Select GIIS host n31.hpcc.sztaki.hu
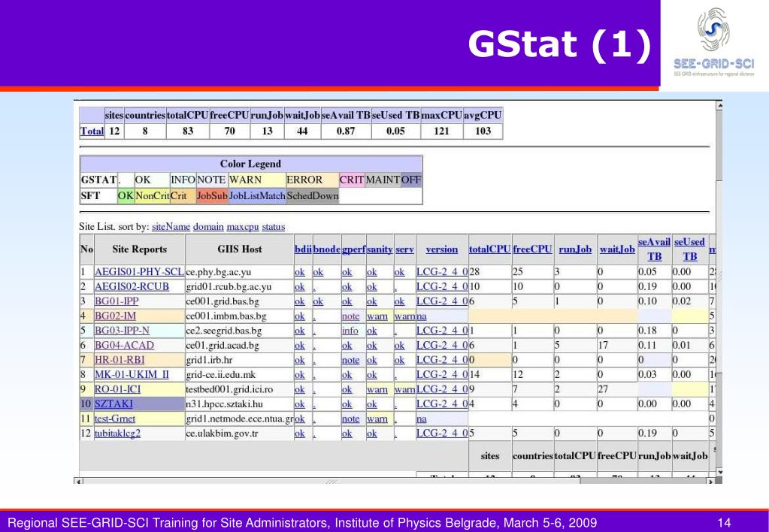Viewport: 769px width, 532px height. coord(224,404)
